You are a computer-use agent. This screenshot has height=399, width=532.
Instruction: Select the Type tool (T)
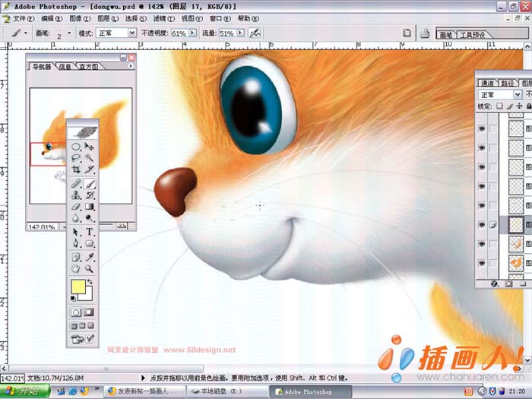tap(89, 232)
